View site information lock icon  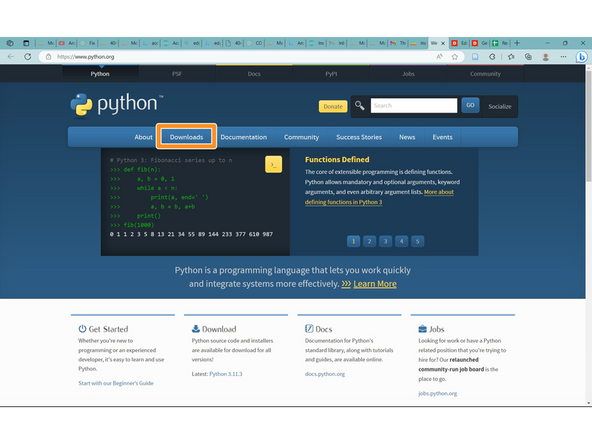coord(48,57)
